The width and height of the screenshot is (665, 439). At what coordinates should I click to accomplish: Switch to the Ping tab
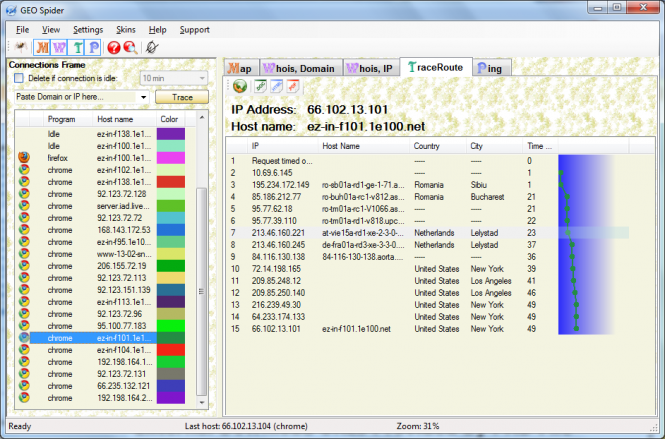(492, 68)
